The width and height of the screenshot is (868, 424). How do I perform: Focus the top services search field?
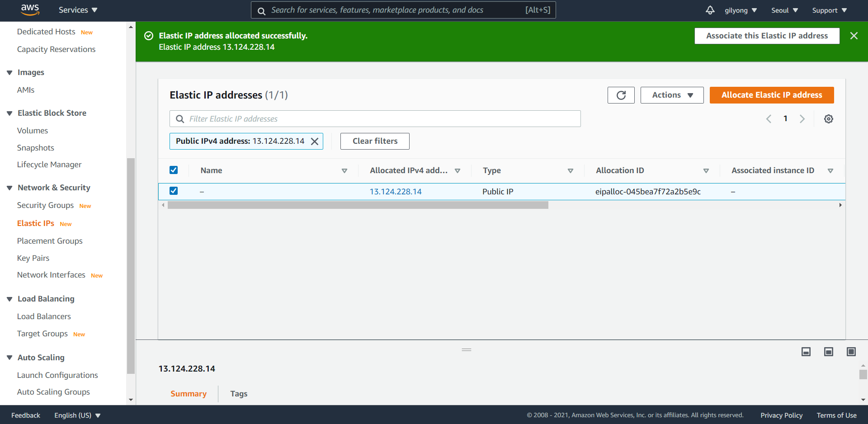(x=403, y=10)
